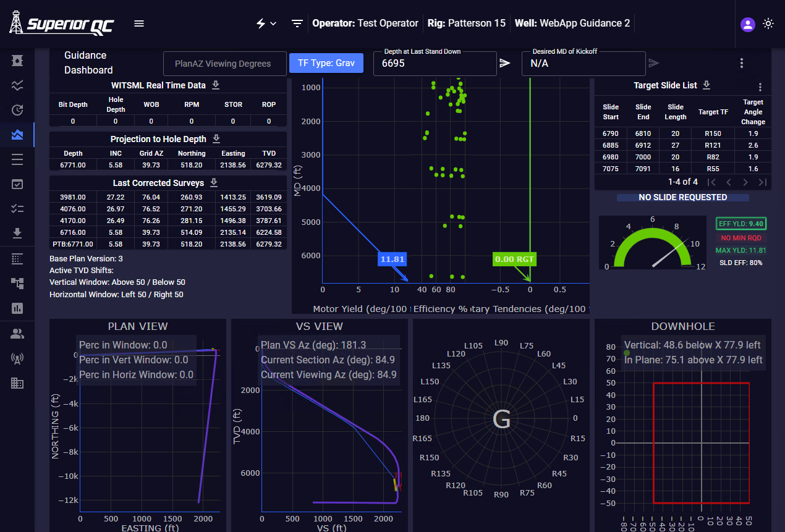Download the Target Slide List data
This screenshot has width=785, height=532.
pyautogui.click(x=705, y=85)
